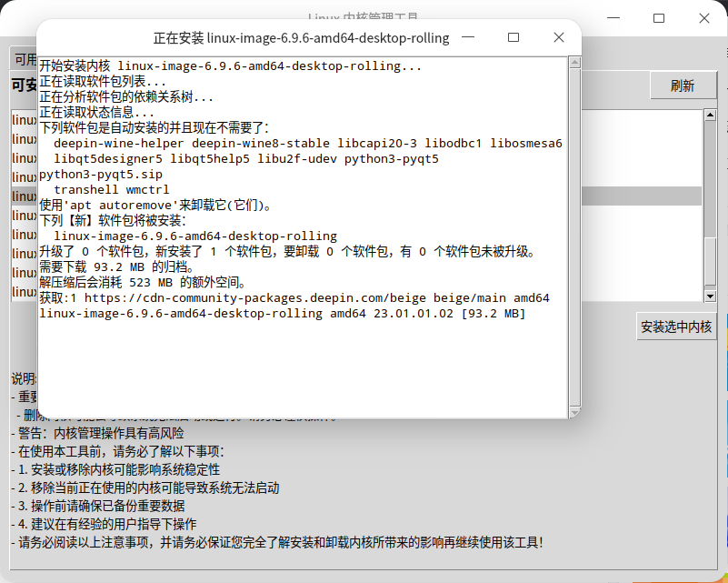
Task: Maximize the Linux 内核管理工具 main window
Action: (x=659, y=18)
